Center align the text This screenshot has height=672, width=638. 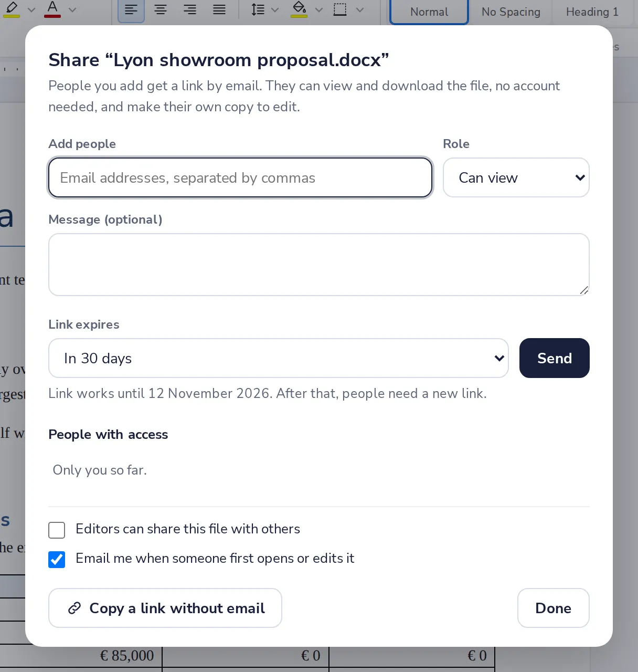(x=161, y=10)
